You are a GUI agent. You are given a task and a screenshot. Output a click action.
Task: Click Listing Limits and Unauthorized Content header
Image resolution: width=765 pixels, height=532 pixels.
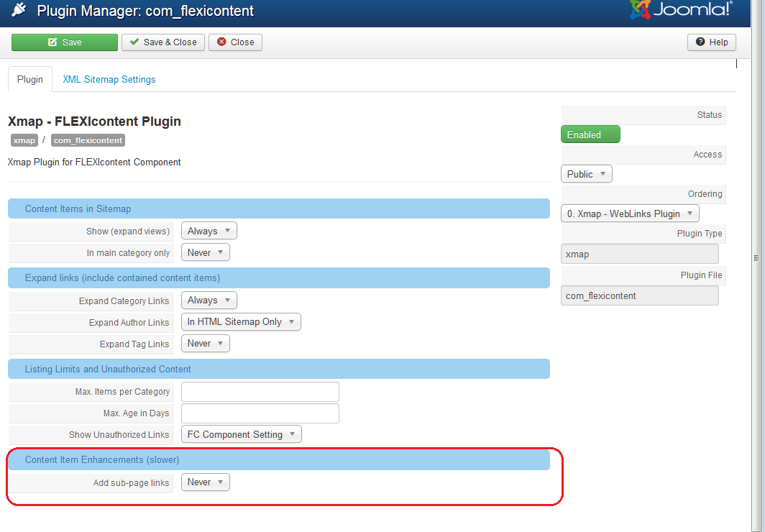coord(279,369)
